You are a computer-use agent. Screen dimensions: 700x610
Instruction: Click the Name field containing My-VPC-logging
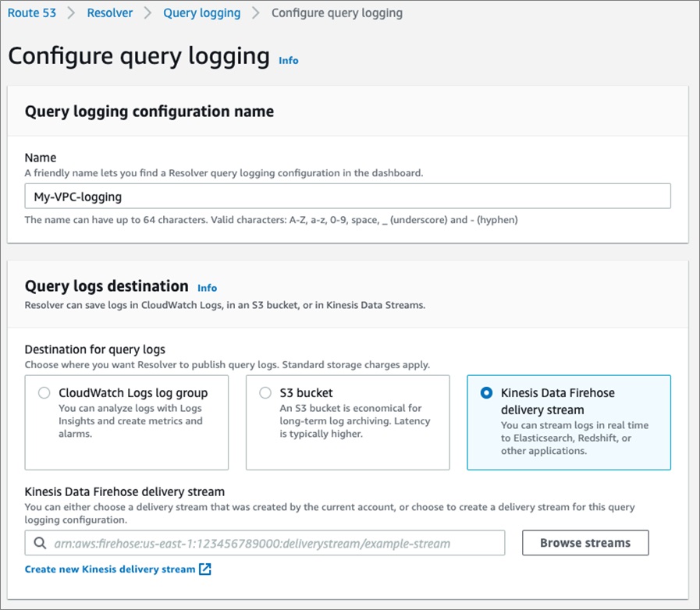point(347,196)
